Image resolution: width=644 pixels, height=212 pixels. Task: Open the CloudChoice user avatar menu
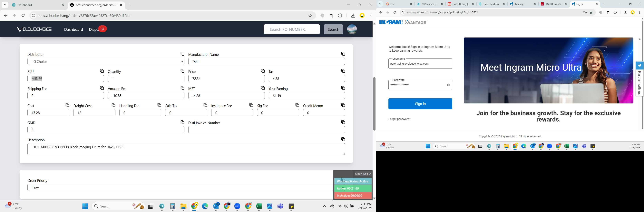[x=352, y=29]
